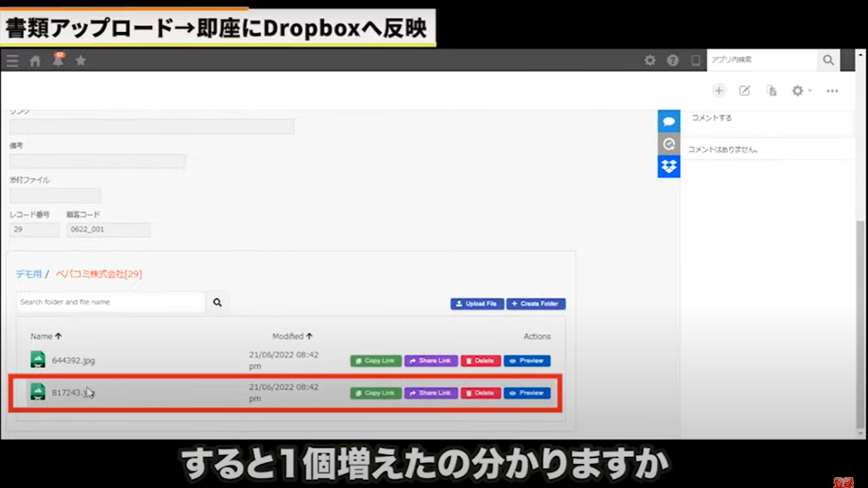Sort by Name column arrow

(58, 336)
